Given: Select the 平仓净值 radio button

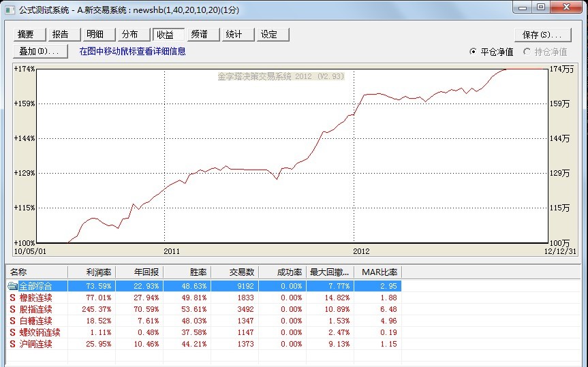Looking at the screenshot, I should click(x=474, y=52).
